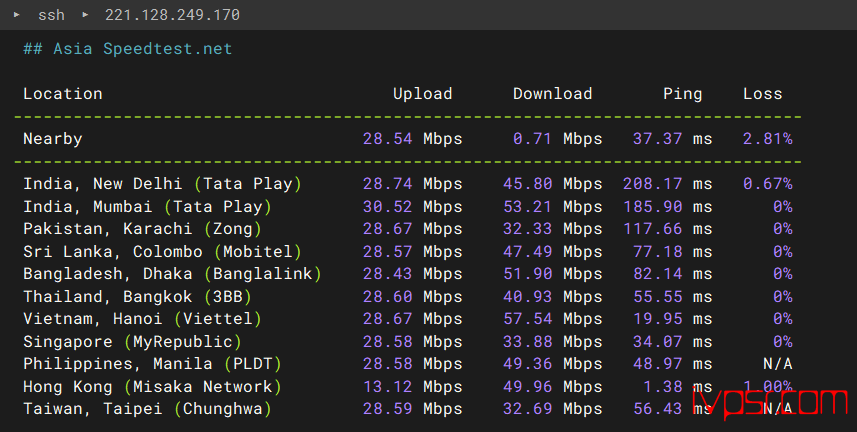Select Hong Kong (Misaka Network) location
This screenshot has width=857, height=432.
[x=152, y=387]
